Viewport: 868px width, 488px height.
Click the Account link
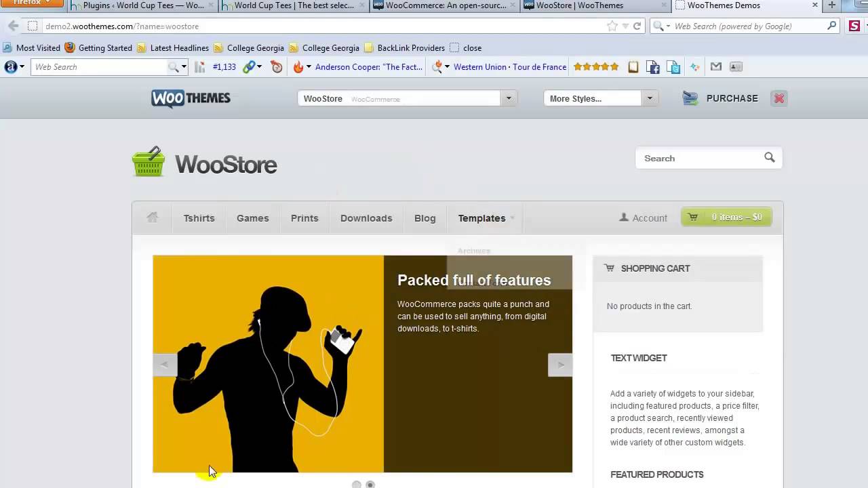click(643, 218)
